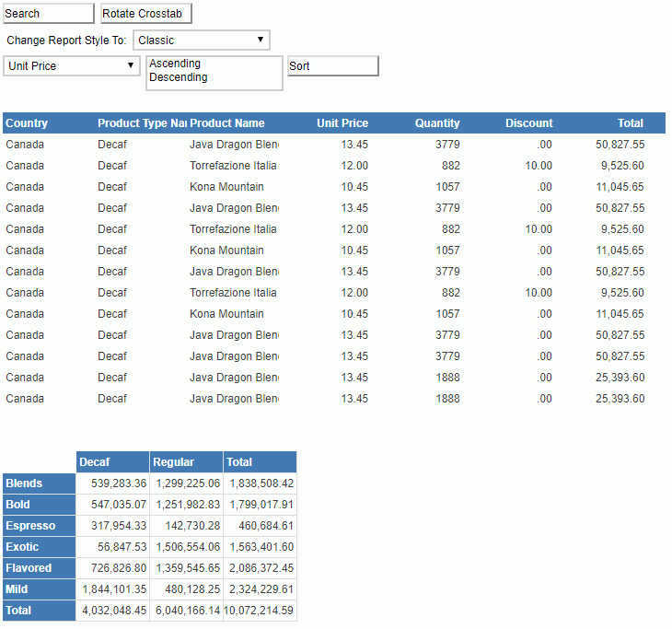Viewport: 672px width, 629px height.
Task: Click the value 1,838,508.42 in the crosstab
Action: click(x=261, y=483)
